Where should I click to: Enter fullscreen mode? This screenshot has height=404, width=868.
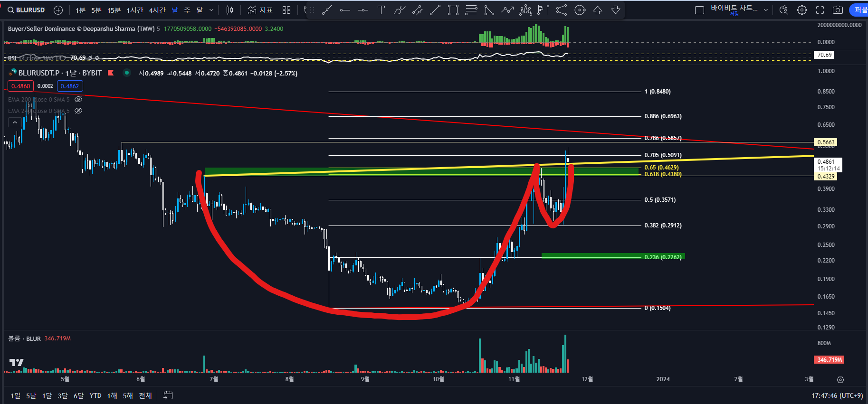coord(820,10)
